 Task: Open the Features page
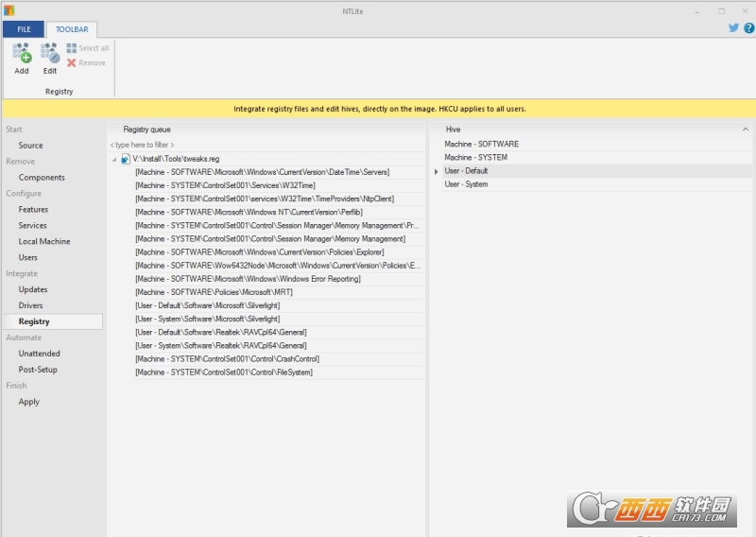33,209
